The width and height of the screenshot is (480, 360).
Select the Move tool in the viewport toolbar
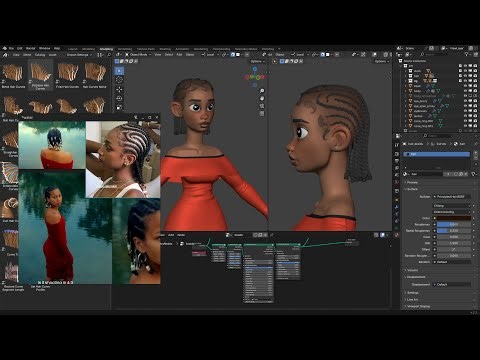click(119, 89)
